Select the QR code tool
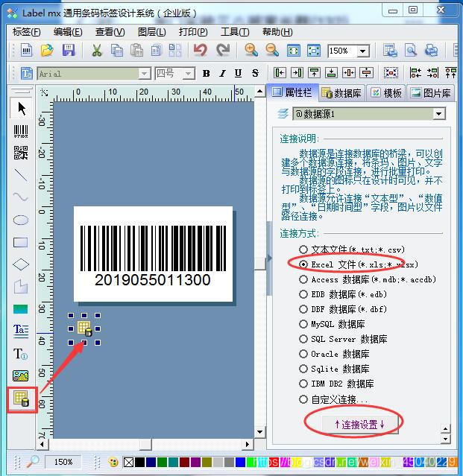The height and width of the screenshot is (476, 463). [21, 153]
